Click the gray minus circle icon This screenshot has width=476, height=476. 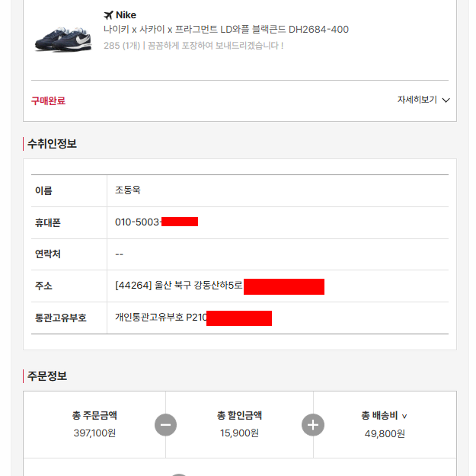(x=165, y=425)
